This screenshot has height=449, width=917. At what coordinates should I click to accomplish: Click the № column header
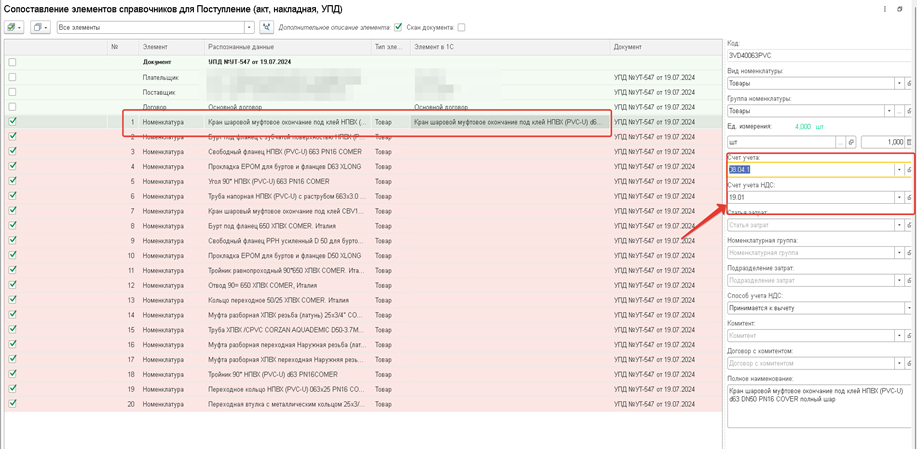[x=123, y=47]
